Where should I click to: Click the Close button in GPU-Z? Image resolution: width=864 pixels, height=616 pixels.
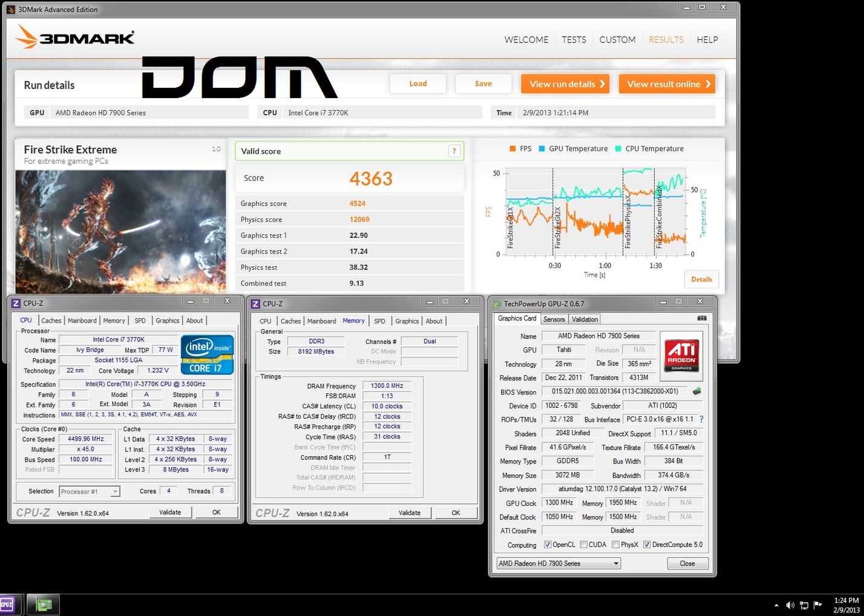click(x=687, y=563)
